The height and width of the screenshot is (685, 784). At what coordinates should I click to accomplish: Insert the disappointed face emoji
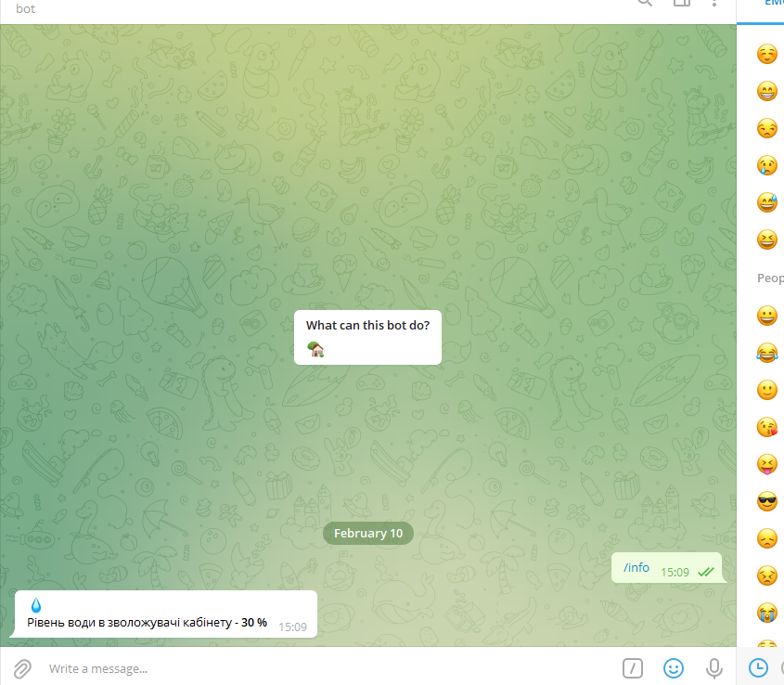click(767, 538)
